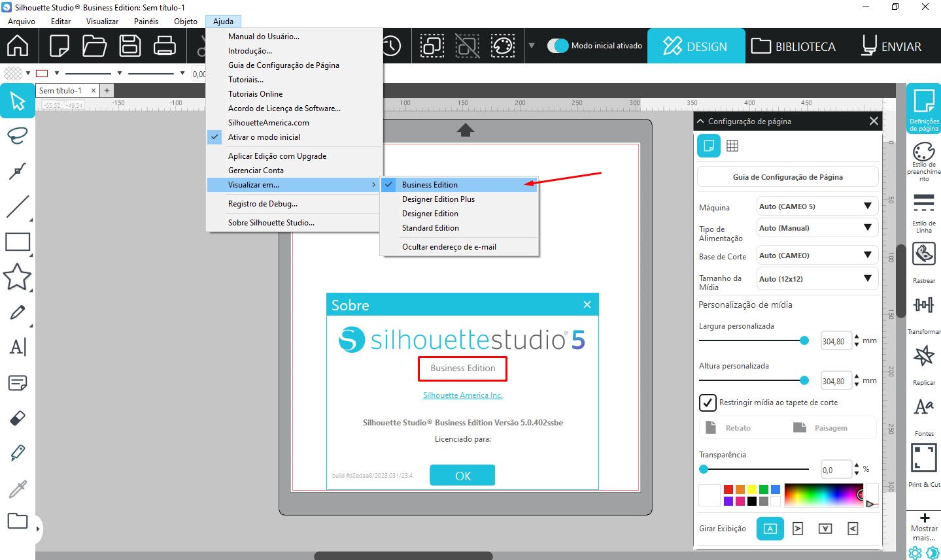The width and height of the screenshot is (941, 560).
Task: Select Retrato orientation button
Action: (728, 428)
